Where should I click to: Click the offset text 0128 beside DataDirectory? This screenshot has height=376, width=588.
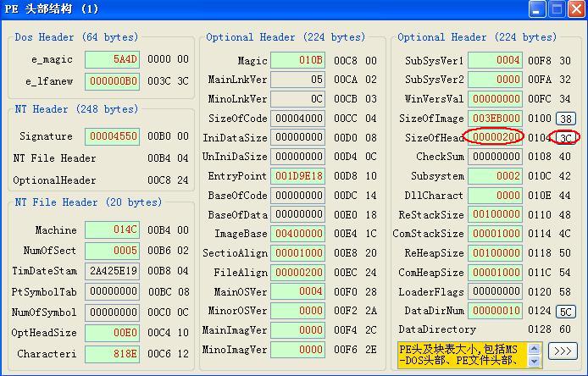[x=540, y=329]
